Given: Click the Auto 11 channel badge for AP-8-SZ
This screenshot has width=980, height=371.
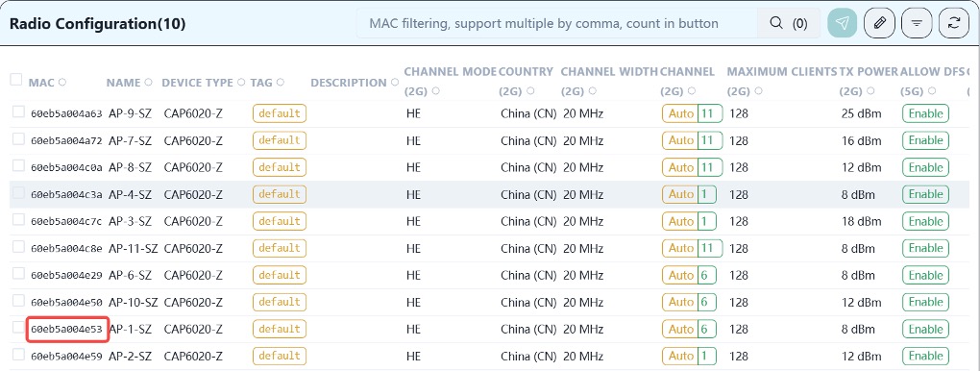Looking at the screenshot, I should (x=693, y=167).
